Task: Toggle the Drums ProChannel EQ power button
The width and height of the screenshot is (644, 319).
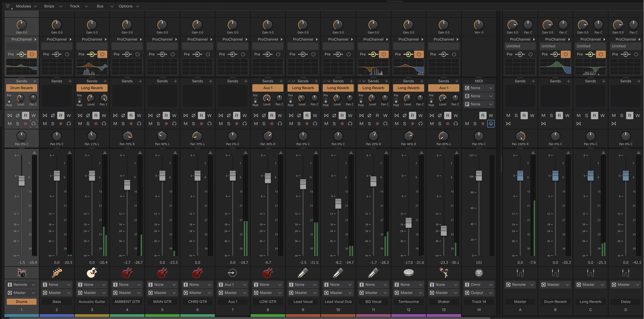Action: click(32, 54)
